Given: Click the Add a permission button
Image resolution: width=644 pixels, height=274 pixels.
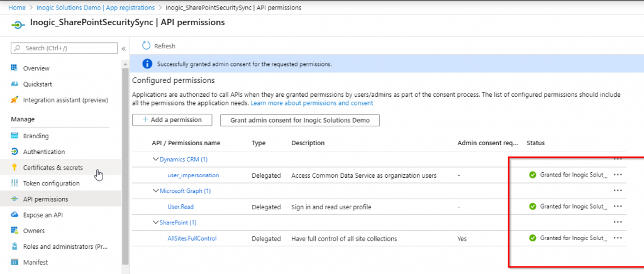Looking at the screenshot, I should tap(172, 120).
